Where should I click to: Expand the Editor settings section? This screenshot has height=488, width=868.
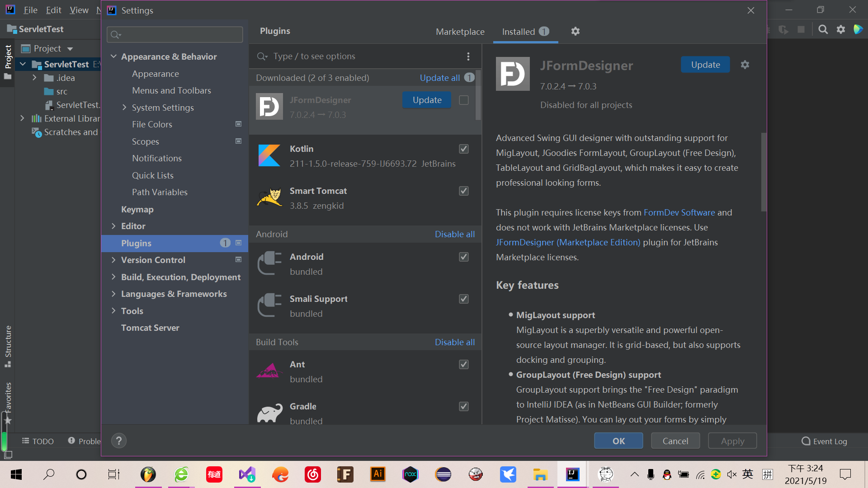click(x=113, y=226)
